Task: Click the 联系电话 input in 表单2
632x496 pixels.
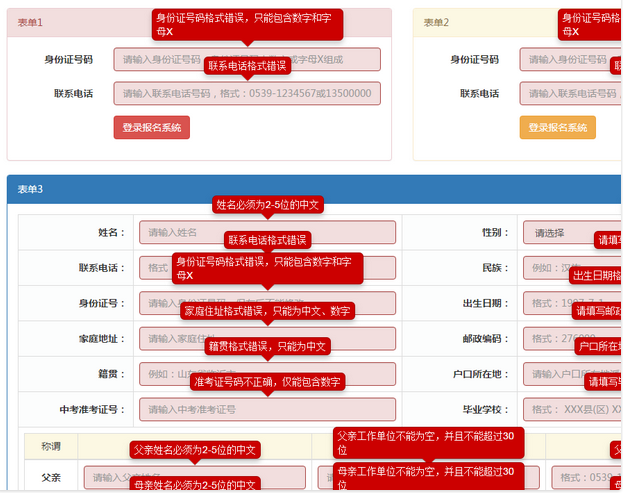Action: [x=565, y=94]
